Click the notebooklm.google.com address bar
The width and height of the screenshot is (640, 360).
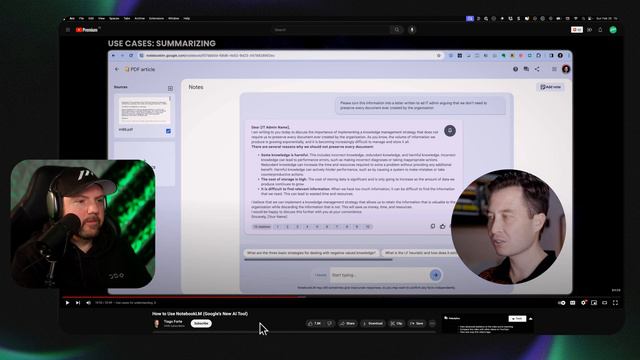[x=290, y=56]
